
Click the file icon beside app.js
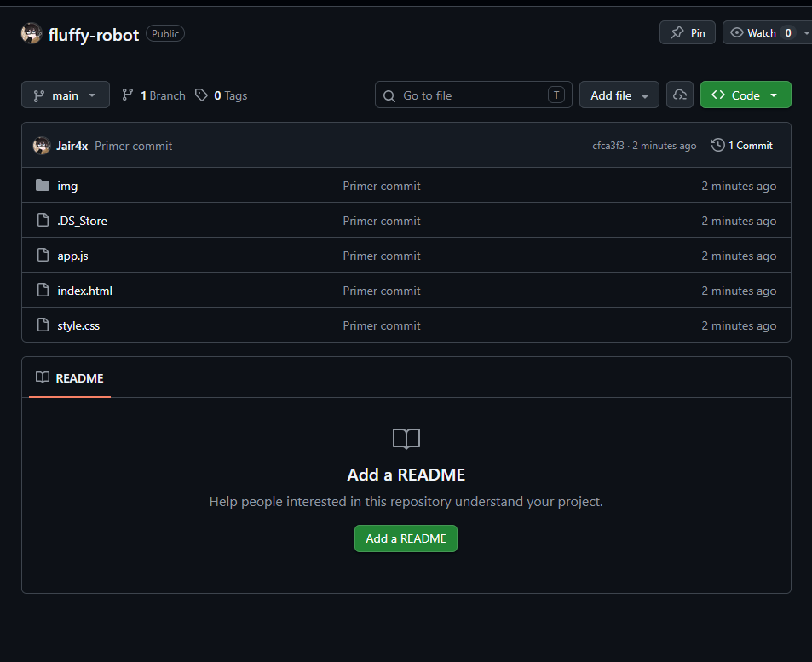click(43, 255)
